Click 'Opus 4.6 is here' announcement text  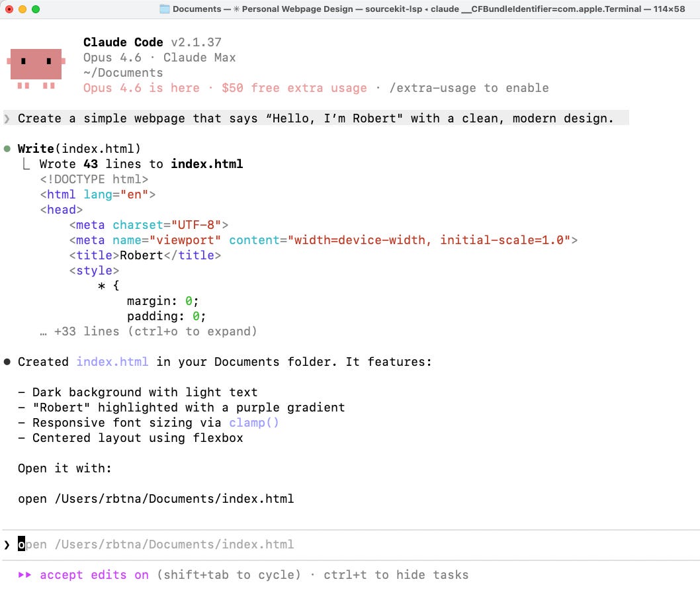click(x=141, y=88)
